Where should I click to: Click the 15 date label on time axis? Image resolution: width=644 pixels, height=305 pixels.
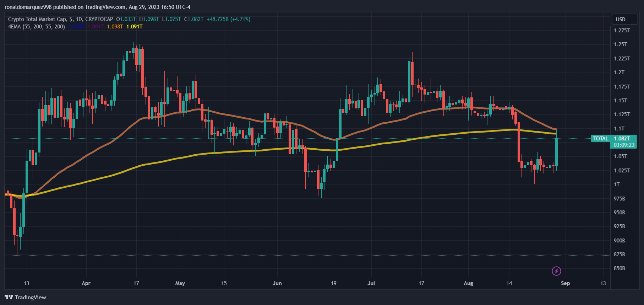(224, 283)
